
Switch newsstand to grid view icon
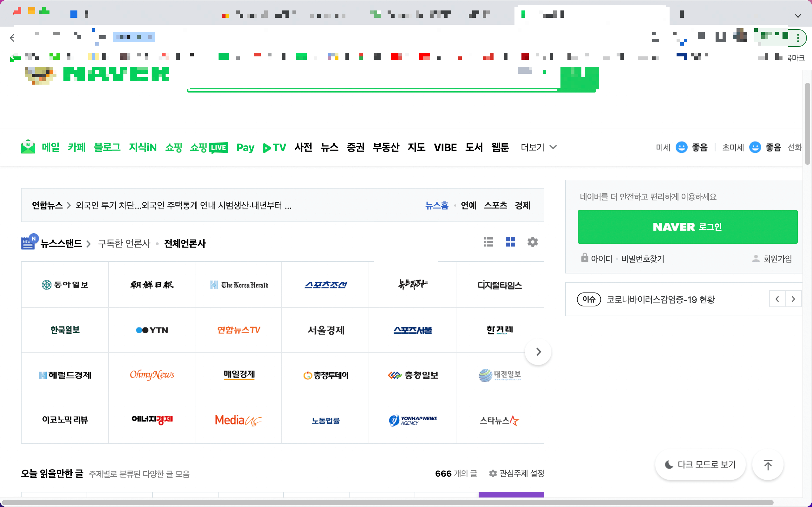(510, 242)
